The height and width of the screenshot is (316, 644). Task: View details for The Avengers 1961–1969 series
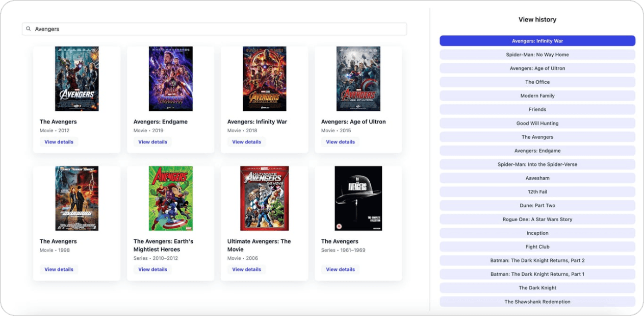[x=340, y=270]
